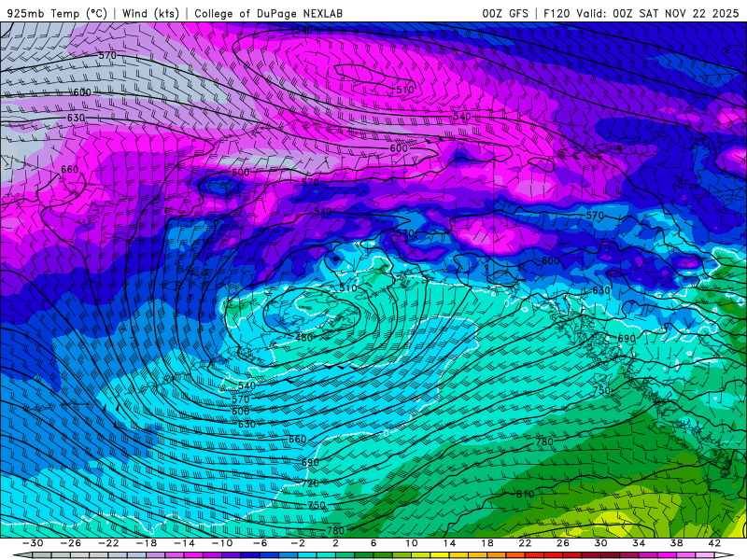The image size is (747, 560).
Task: Click the '925mb Temp (°C)' title text
Action: coord(57,13)
